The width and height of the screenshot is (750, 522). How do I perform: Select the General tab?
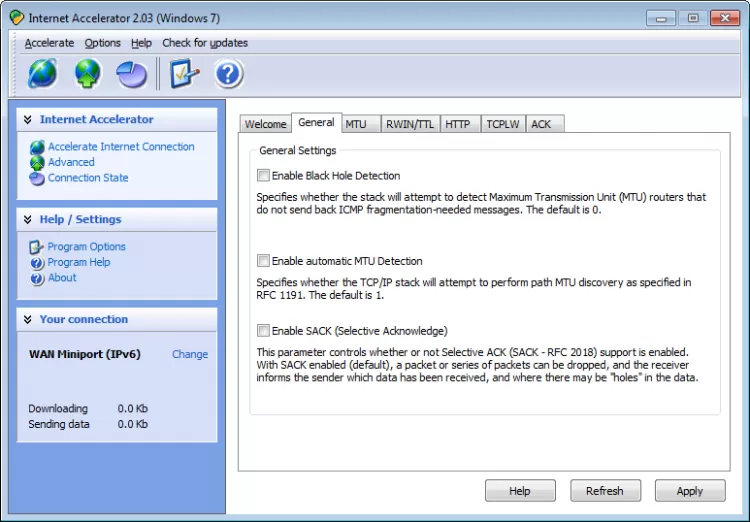[x=316, y=122]
